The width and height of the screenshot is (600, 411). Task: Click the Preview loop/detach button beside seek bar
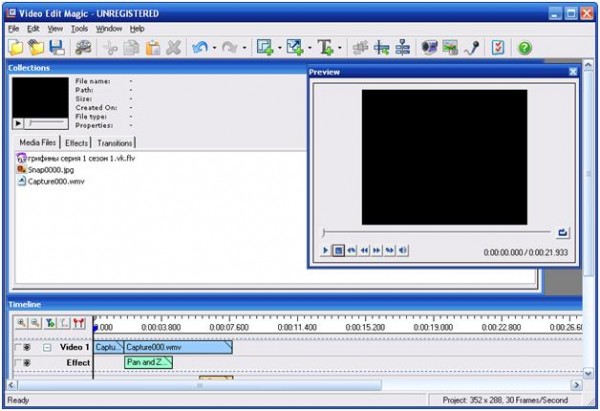[x=562, y=233]
